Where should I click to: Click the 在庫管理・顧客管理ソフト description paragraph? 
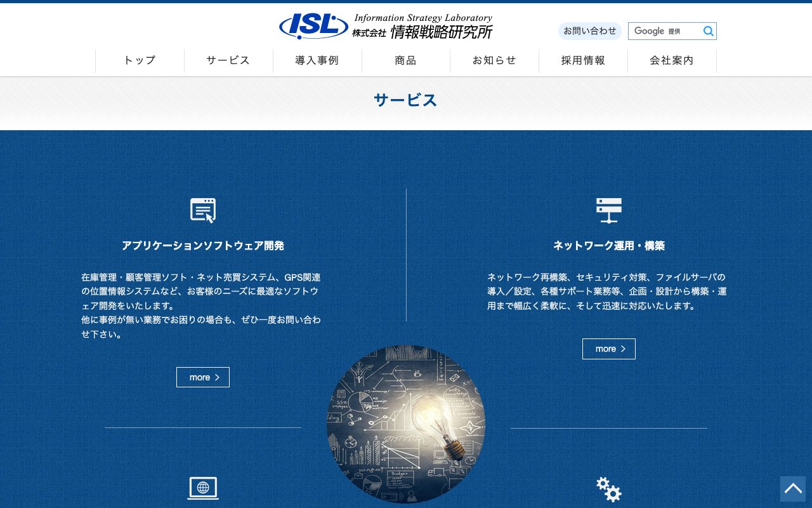pos(202,306)
